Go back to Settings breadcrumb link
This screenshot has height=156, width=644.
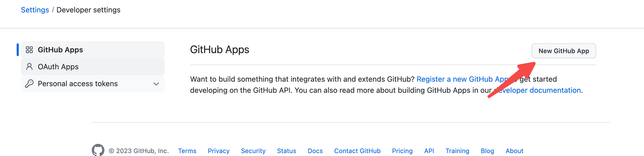click(35, 10)
